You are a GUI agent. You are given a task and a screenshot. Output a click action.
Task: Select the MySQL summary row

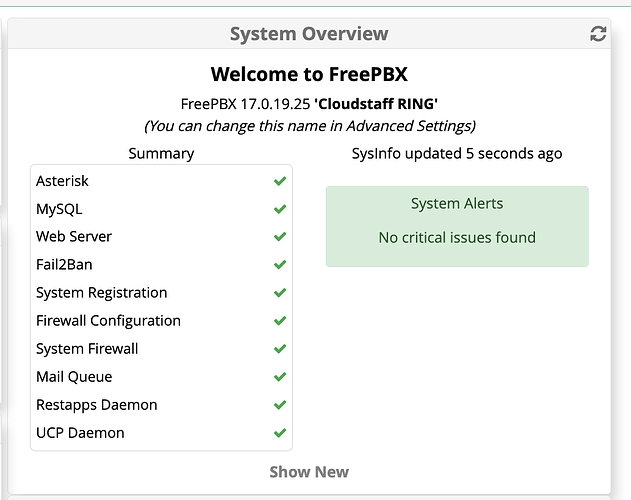coord(161,209)
